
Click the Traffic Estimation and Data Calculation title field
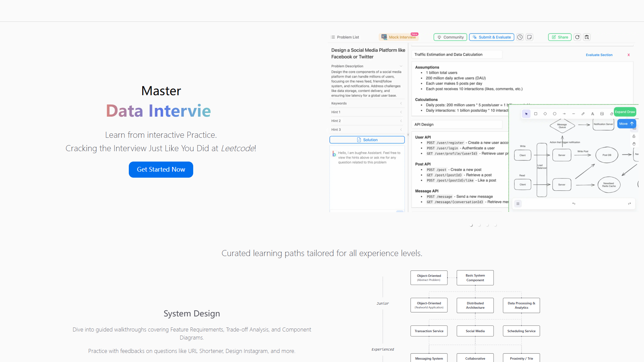coord(457,55)
